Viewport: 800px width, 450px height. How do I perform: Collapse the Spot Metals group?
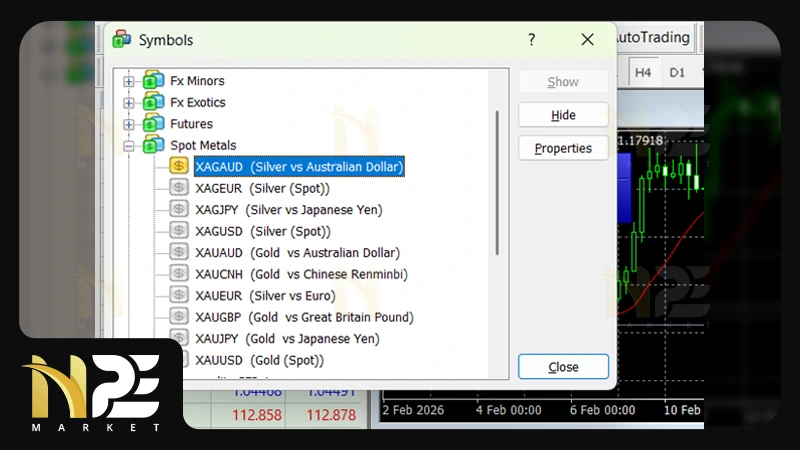[x=129, y=146]
